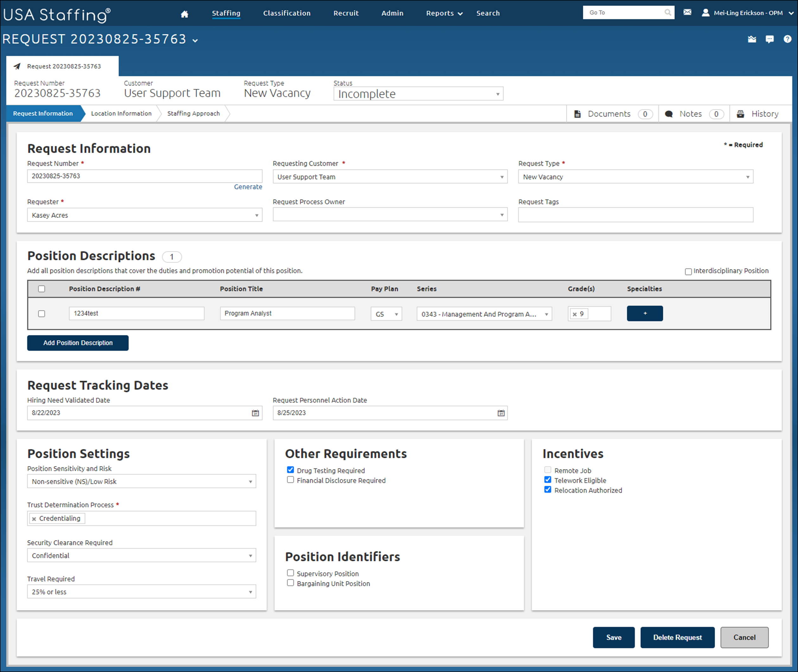Click the search magnifier in Go To box
The image size is (798, 672).
[668, 13]
